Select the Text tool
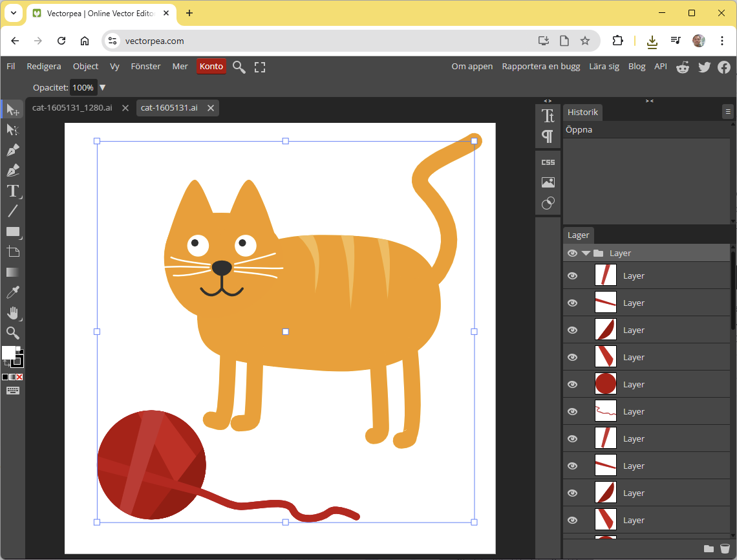Viewport: 737px width, 560px height. [13, 191]
